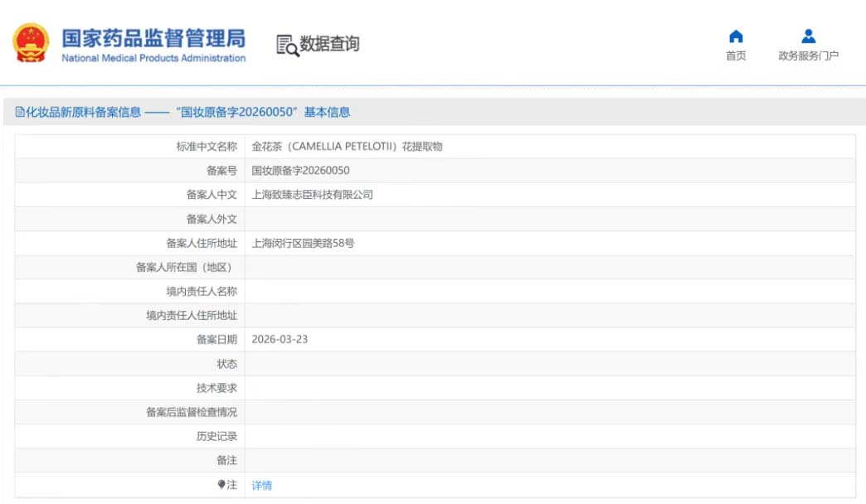Click the 技术要求 row label
The image size is (866, 504).
216,388
